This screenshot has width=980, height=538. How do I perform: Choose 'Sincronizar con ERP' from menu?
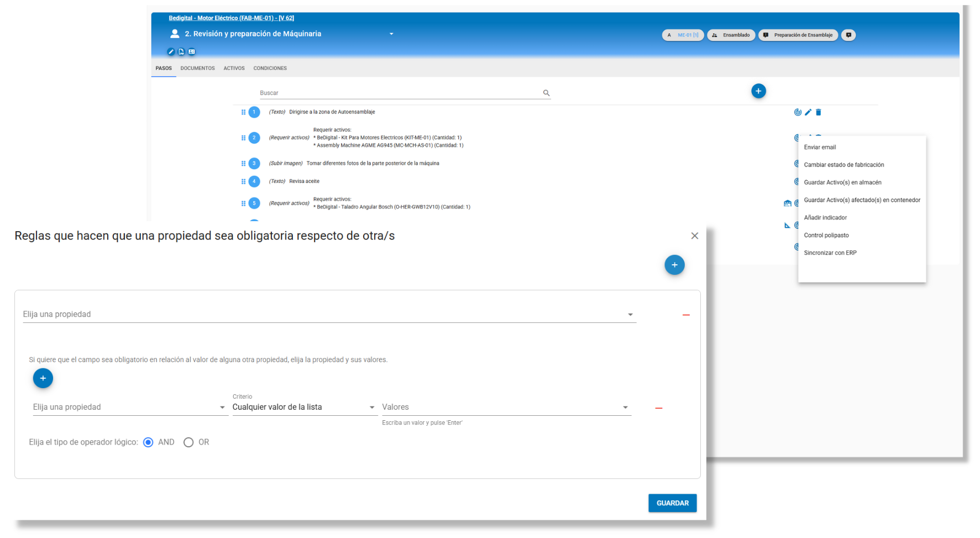pyautogui.click(x=830, y=253)
